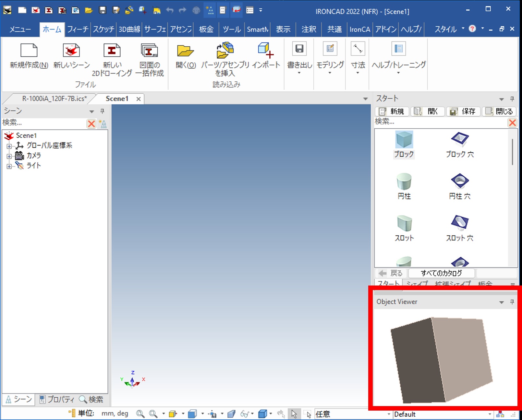The image size is (522, 420).
Task: Expand the カメラ tree node
Action: pos(9,156)
